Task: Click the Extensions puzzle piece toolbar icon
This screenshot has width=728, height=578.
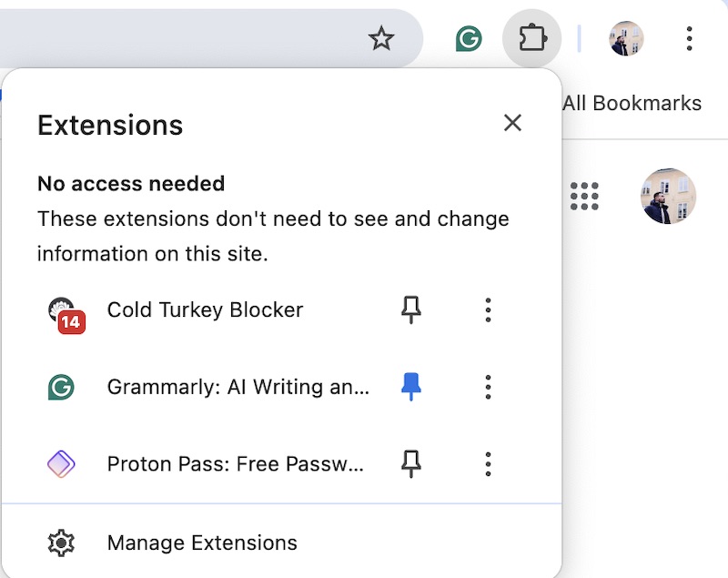Action: point(532,38)
